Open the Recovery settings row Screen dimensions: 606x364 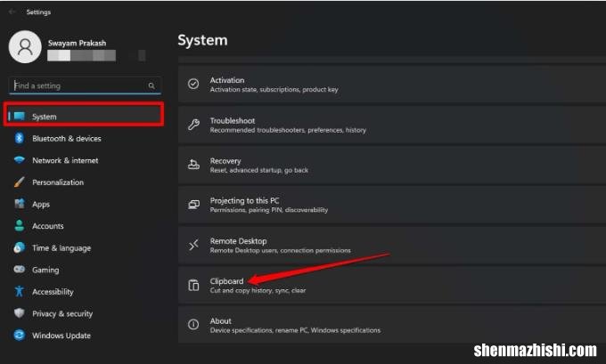(392, 165)
